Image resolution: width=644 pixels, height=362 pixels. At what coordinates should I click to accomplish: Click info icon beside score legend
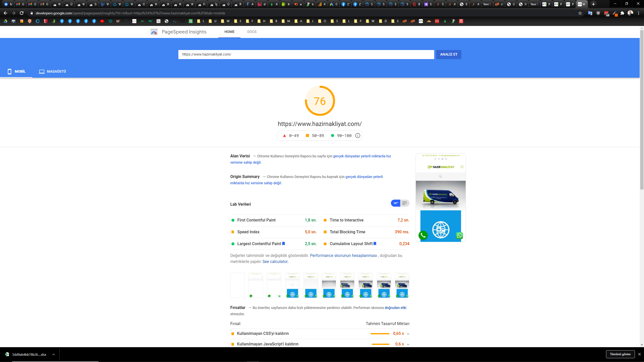coord(357,135)
